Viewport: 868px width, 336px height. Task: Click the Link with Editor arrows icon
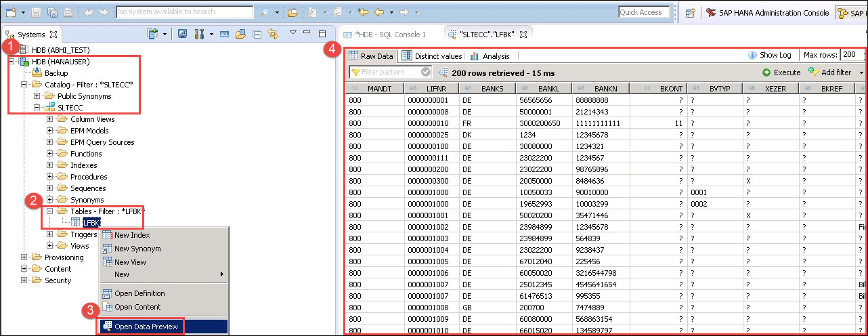point(273,34)
